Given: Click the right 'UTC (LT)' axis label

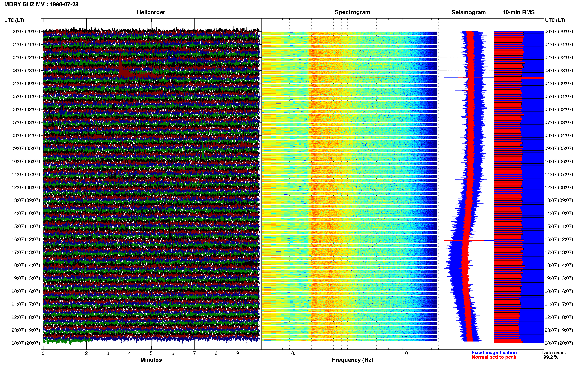Looking at the screenshot, I should click(555, 20).
